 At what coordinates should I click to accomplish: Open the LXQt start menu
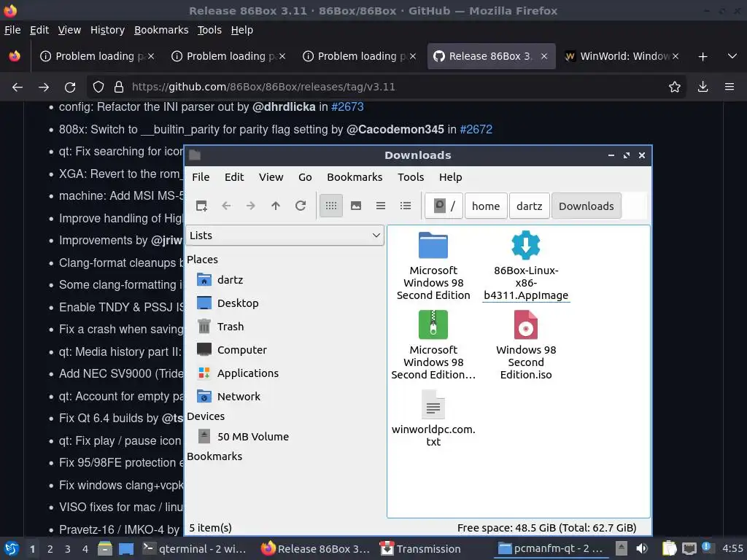coord(12,548)
